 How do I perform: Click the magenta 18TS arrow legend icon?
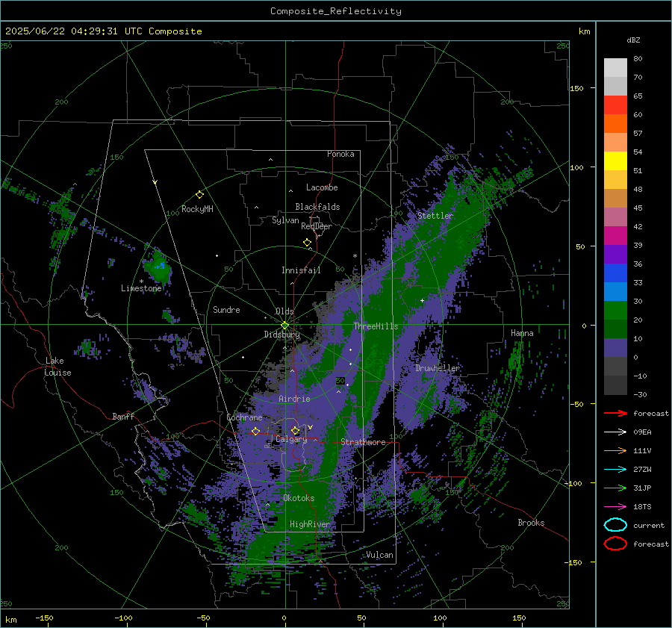tap(615, 507)
